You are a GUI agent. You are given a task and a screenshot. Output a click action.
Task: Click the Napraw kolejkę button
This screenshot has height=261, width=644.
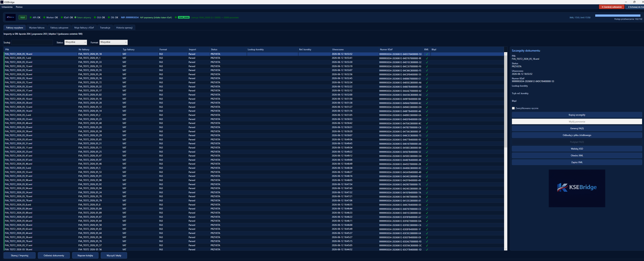click(85, 256)
